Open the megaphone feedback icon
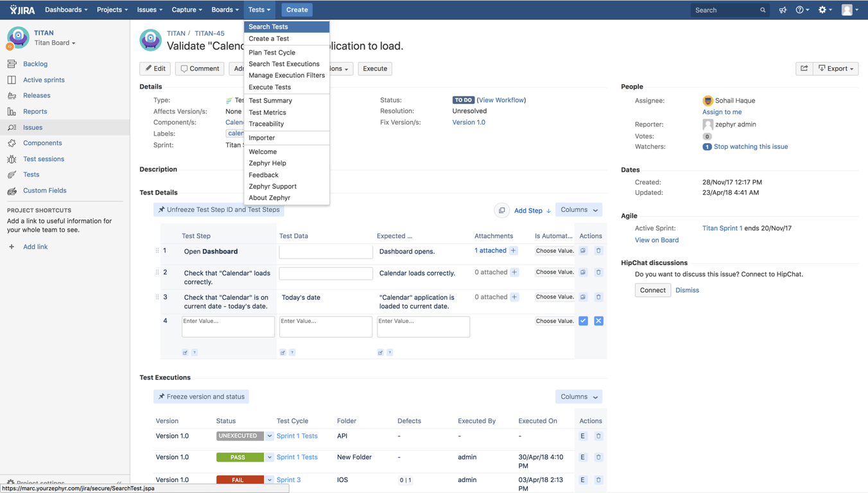Image resolution: width=868 pixels, height=493 pixels. click(783, 10)
